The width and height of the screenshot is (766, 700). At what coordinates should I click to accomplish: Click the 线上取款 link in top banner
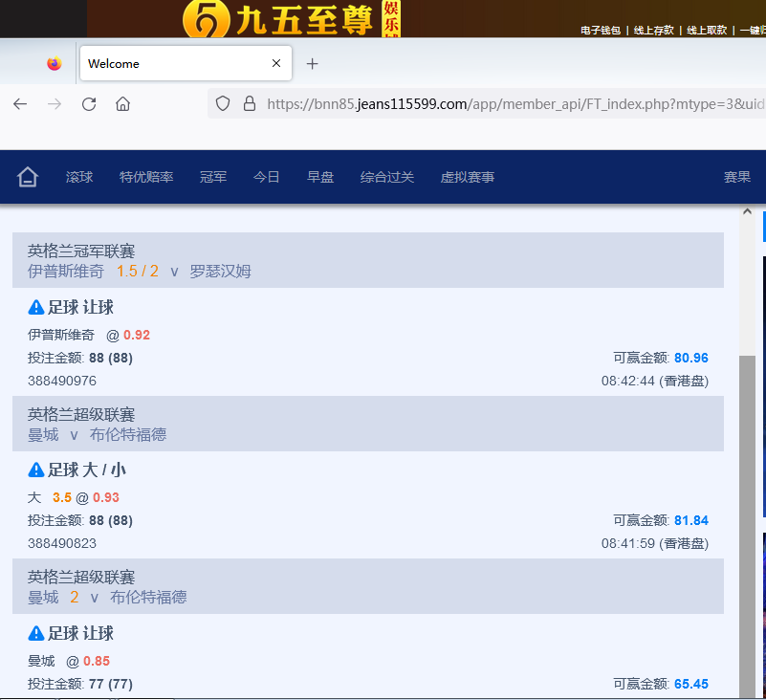(707, 31)
